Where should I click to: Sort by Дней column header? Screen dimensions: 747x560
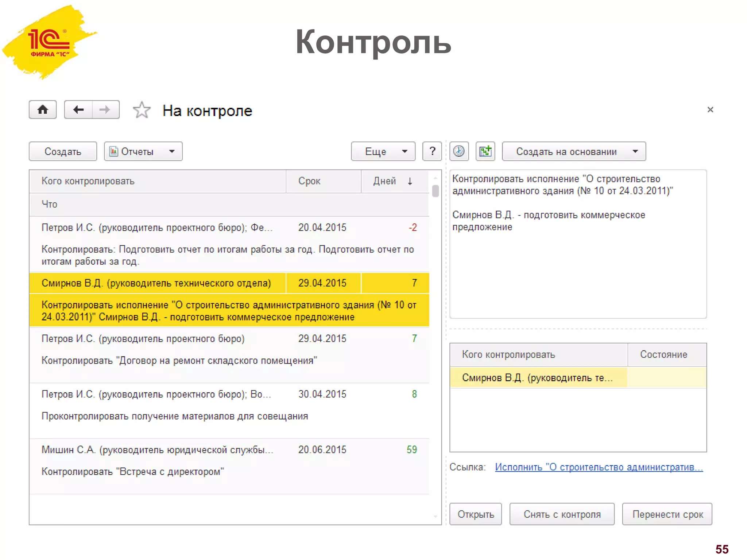[x=395, y=181]
